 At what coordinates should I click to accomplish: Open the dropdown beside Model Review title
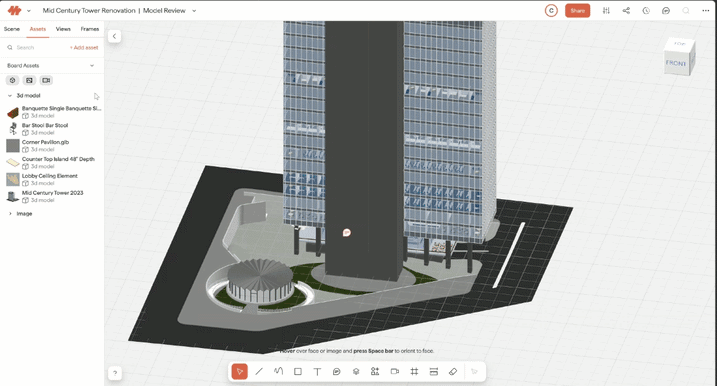click(x=194, y=11)
